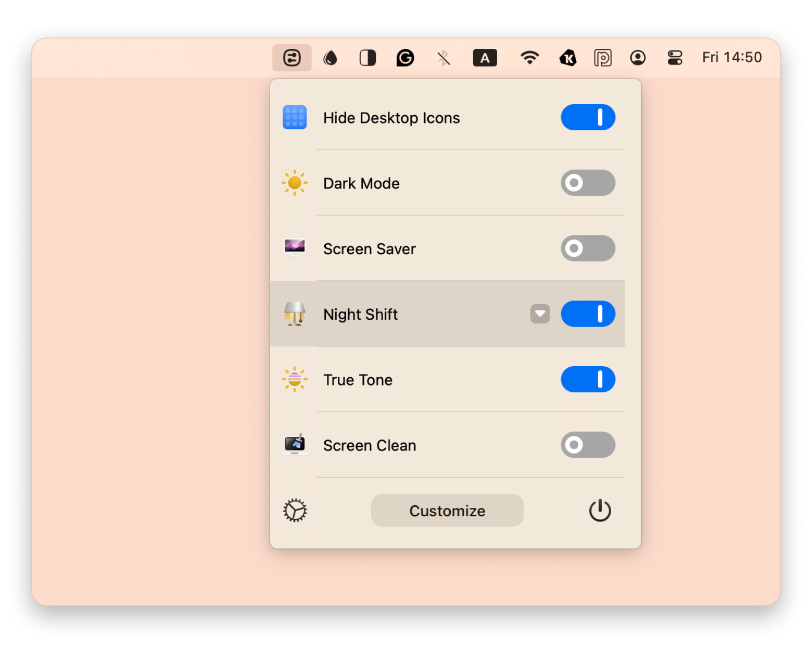Click the Customize button
The image size is (812, 648).
click(x=447, y=510)
